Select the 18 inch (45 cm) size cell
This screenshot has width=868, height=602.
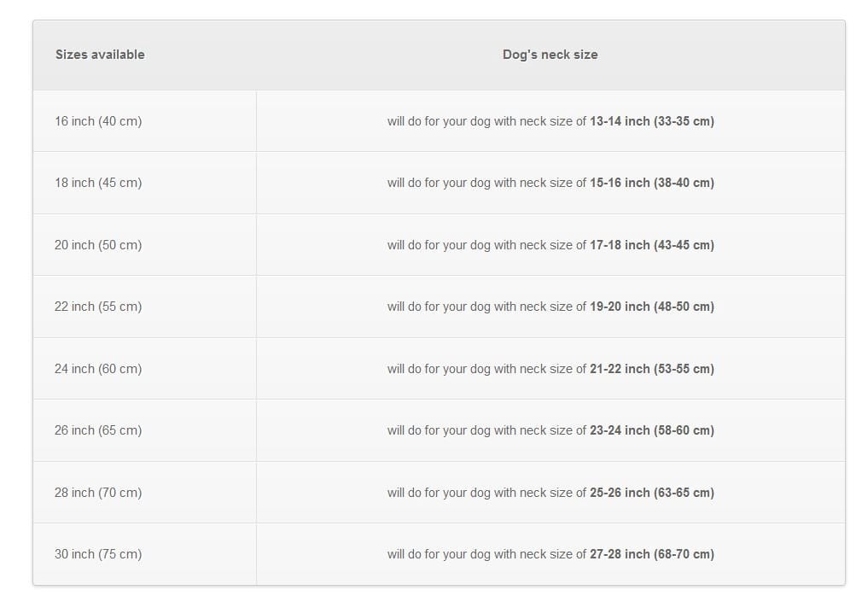tap(98, 183)
